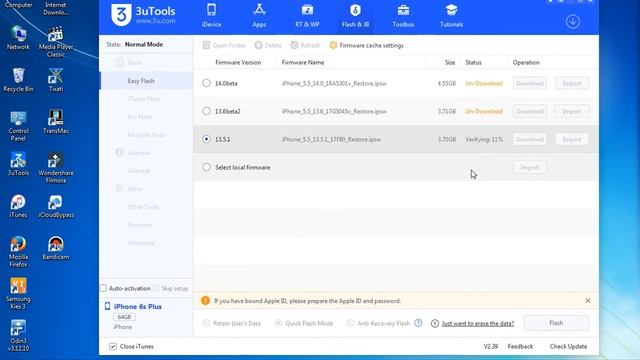Open the Mozilla Firefox desktop shortcut
This screenshot has height=360, width=640.
[x=18, y=252]
